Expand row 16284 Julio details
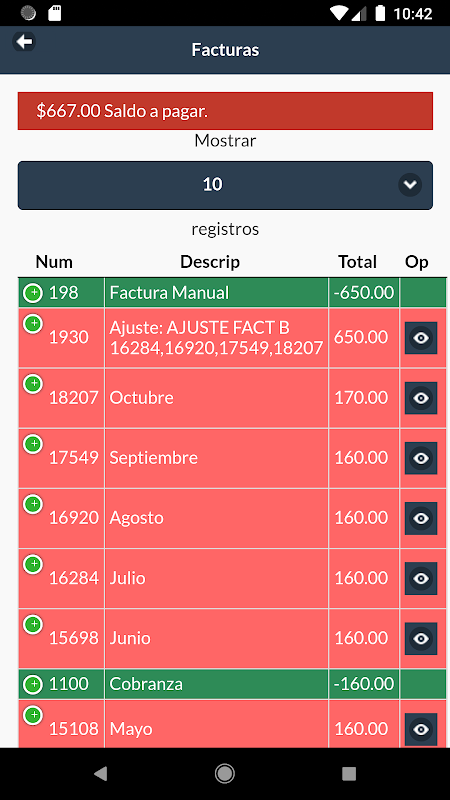Screen dimensions: 450x800 [33, 564]
